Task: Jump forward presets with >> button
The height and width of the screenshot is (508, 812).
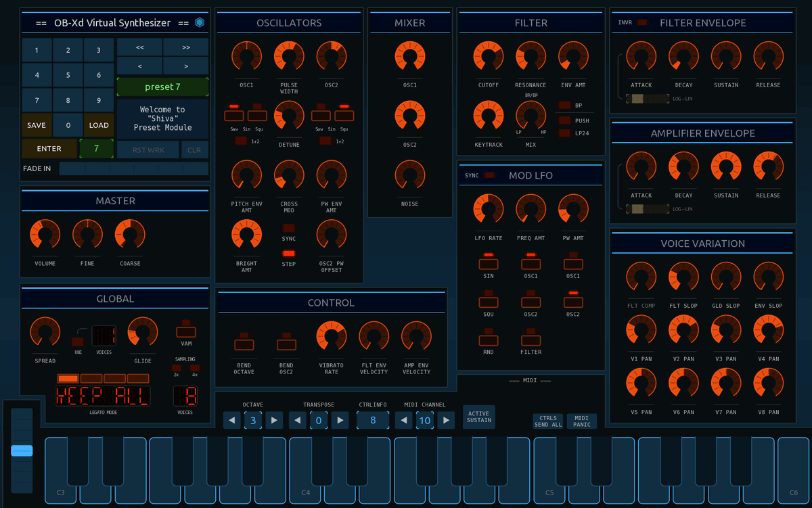Action: pos(185,47)
